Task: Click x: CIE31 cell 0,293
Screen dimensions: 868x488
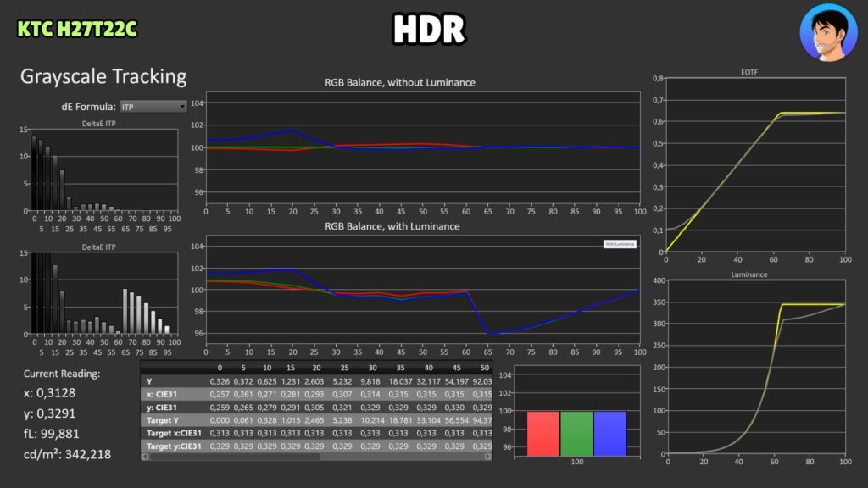Action: [314, 394]
